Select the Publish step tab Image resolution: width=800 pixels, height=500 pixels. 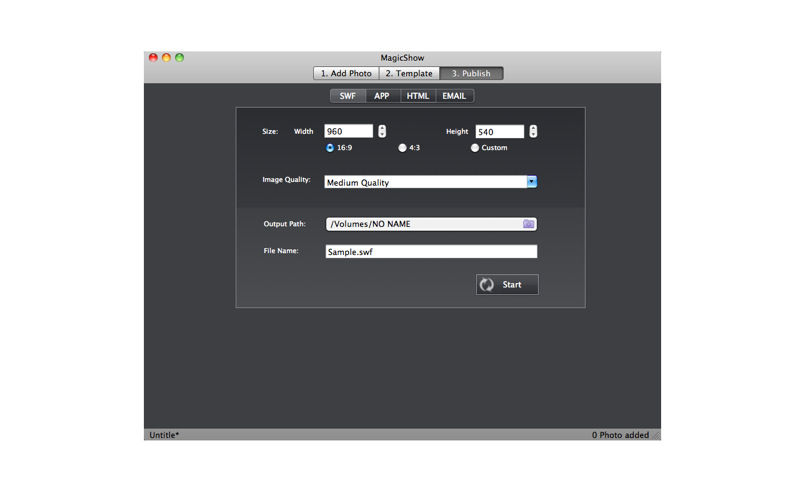471,73
